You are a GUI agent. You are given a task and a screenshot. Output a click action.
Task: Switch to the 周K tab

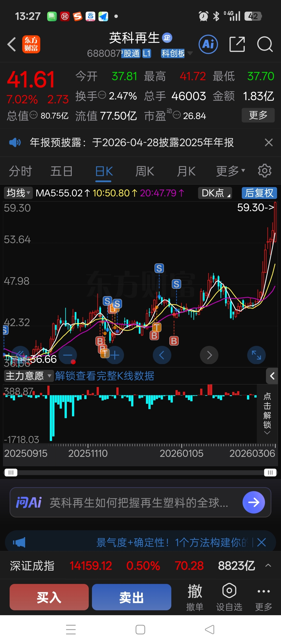(145, 171)
